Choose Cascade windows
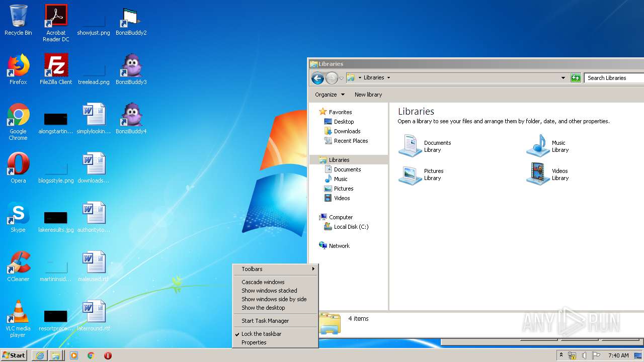 pyautogui.click(x=275, y=282)
